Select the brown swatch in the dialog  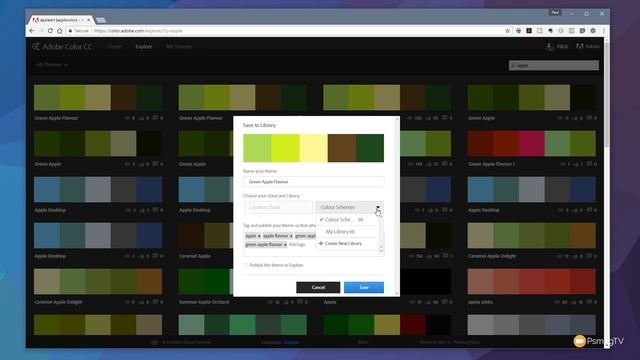342,148
